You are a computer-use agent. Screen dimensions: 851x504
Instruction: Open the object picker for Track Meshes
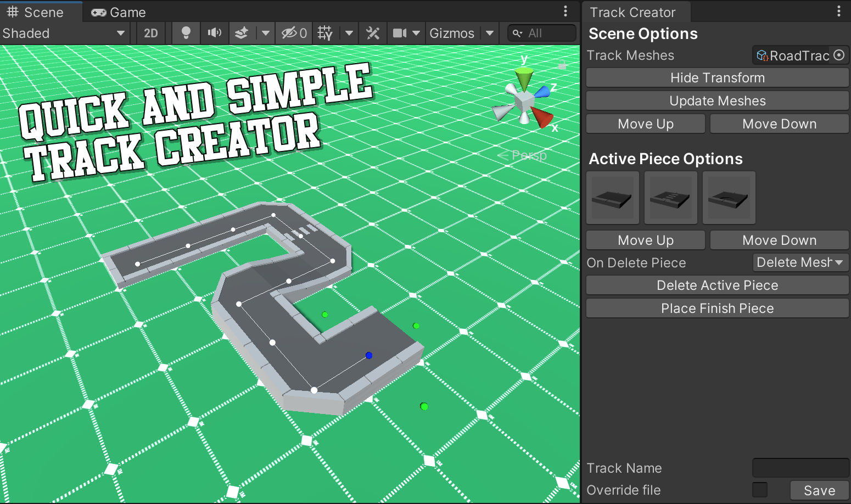pos(839,55)
